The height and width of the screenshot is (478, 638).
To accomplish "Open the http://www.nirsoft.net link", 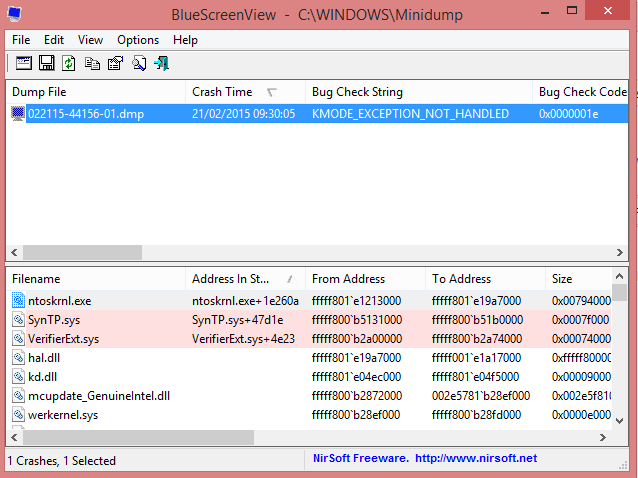I will (x=476, y=458).
